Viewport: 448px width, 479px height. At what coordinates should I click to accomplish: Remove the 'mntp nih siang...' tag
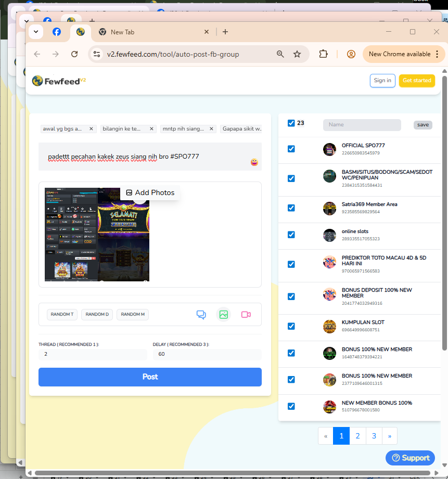click(x=211, y=129)
